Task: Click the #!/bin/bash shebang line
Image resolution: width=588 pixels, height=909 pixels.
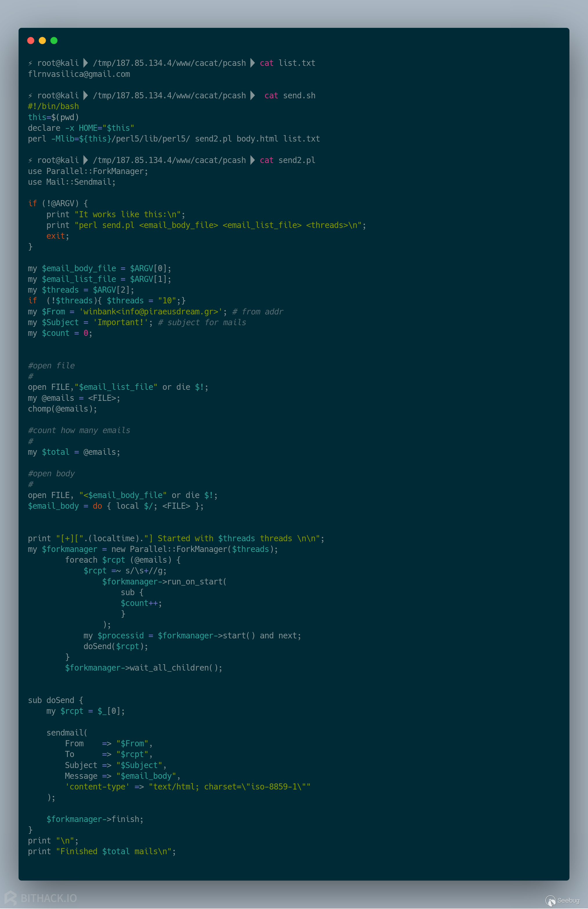Action: coord(53,106)
